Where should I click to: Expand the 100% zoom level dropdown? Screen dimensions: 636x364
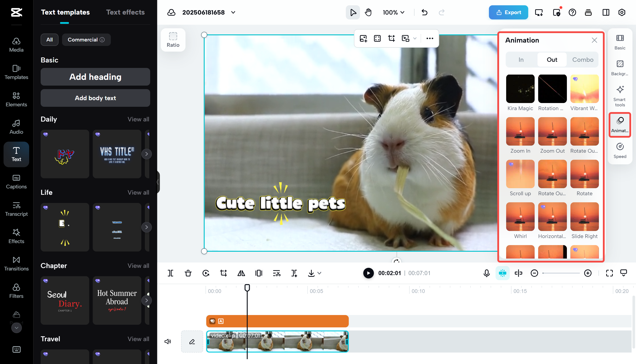393,12
